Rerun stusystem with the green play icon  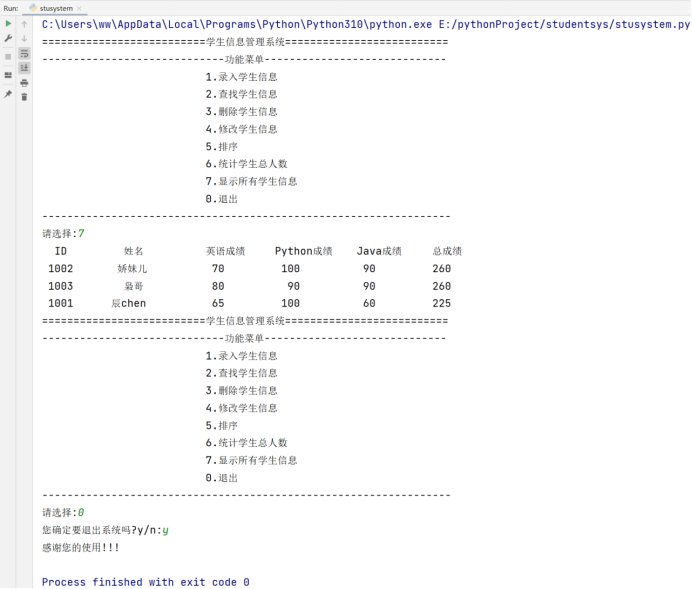[8, 23]
